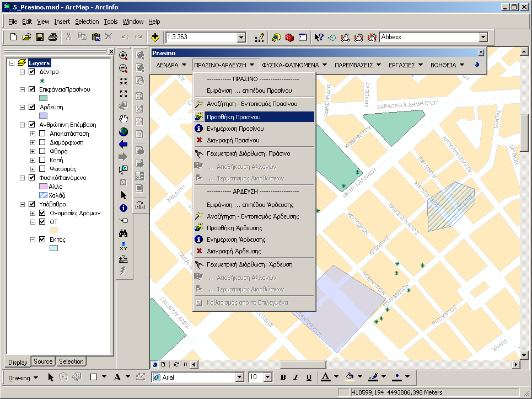Viewport: 532px width, 399px height.
Task: Activate the Pan hand tool
Action: 123,119
